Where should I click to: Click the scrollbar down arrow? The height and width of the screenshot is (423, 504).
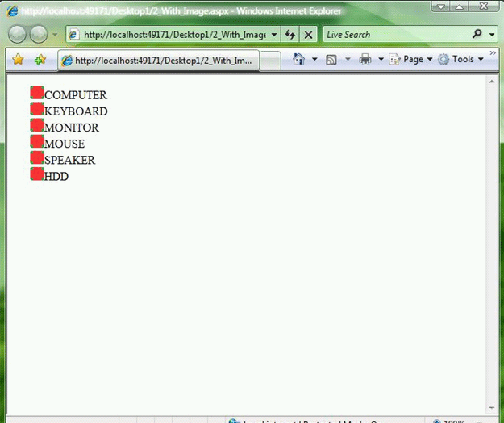(x=491, y=408)
